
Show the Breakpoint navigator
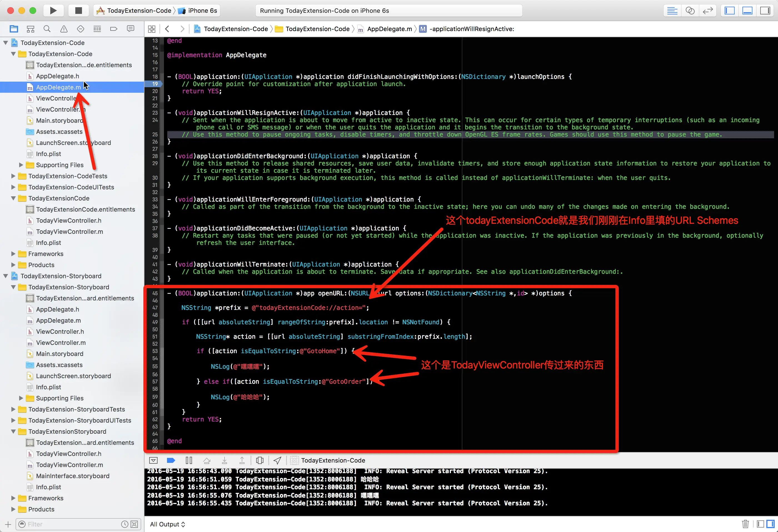113,29
